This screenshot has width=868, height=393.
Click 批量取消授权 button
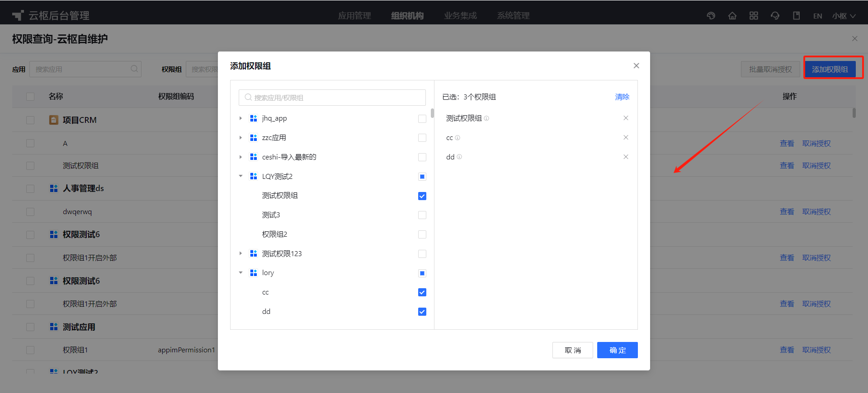pos(770,69)
